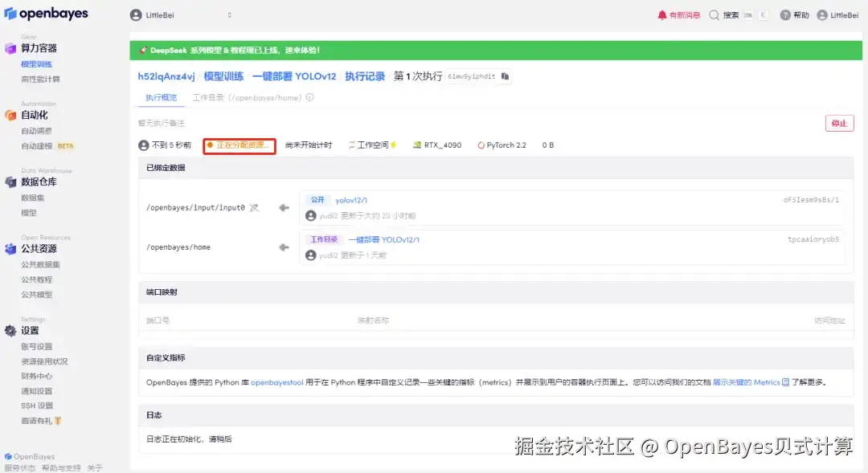868x473 pixels.
Task: Click the 一键部署 YOLOv12 breadcrumb link
Action: [x=294, y=76]
